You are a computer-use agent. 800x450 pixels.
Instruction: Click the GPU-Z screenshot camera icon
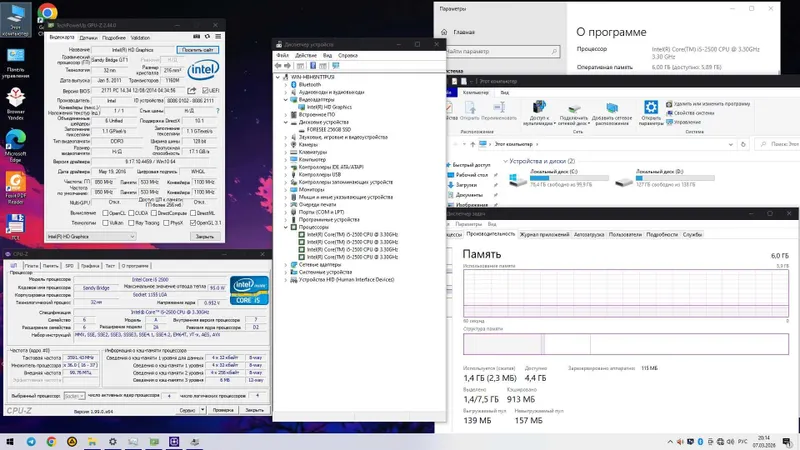pyautogui.click(x=196, y=37)
